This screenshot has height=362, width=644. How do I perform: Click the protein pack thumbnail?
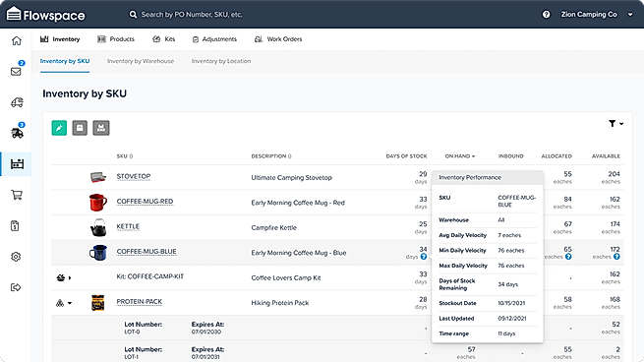pos(97,303)
